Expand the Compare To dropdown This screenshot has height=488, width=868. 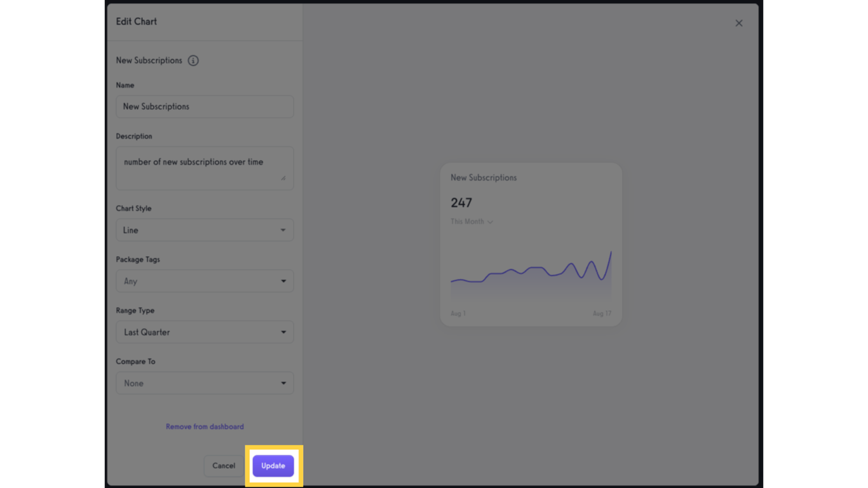point(205,383)
